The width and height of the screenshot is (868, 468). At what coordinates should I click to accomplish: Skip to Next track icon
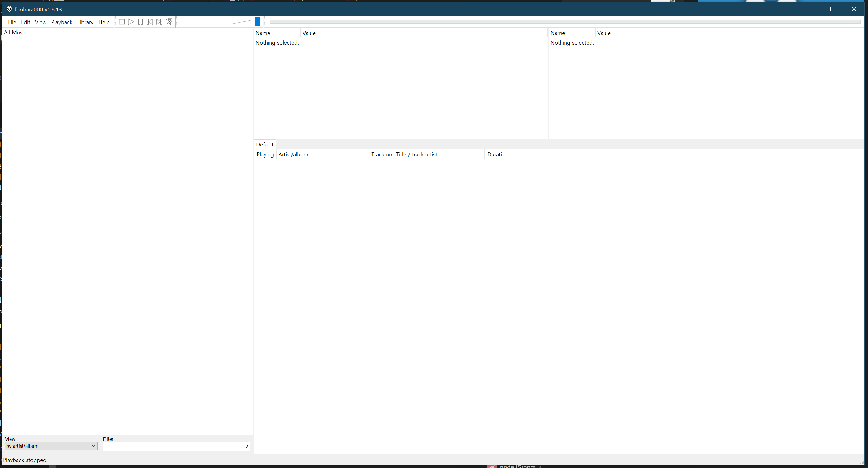(159, 22)
